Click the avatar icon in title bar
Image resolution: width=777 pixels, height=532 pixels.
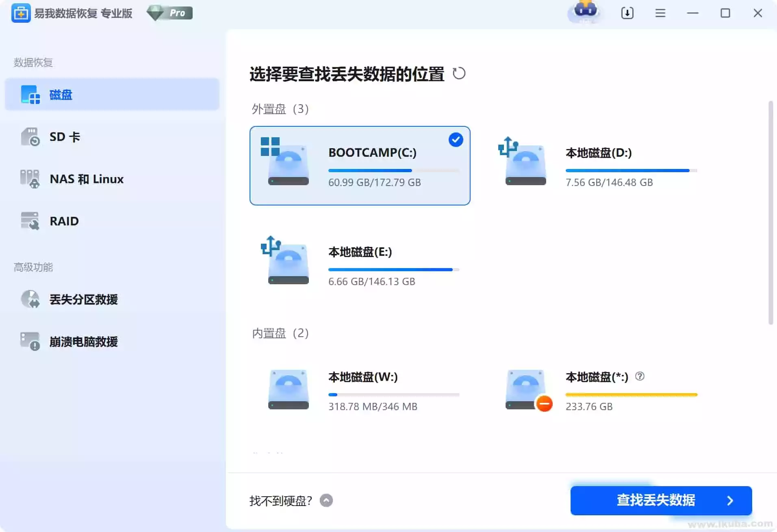[585, 11]
